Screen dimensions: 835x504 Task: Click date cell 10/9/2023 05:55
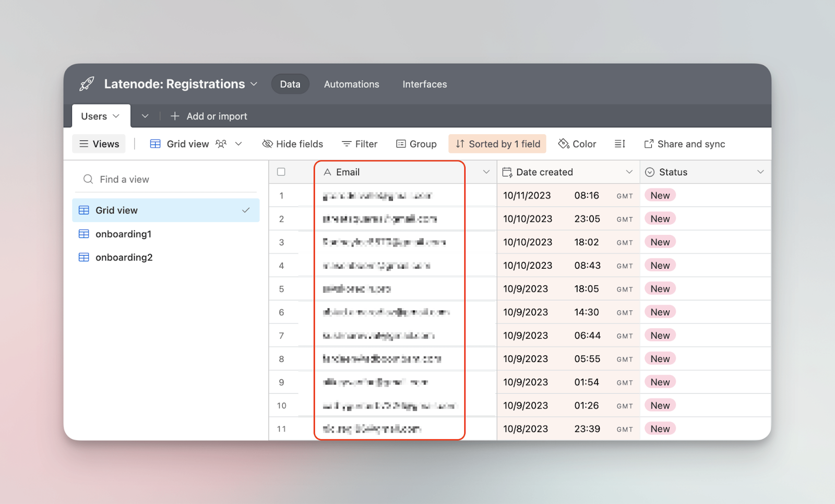(568, 359)
